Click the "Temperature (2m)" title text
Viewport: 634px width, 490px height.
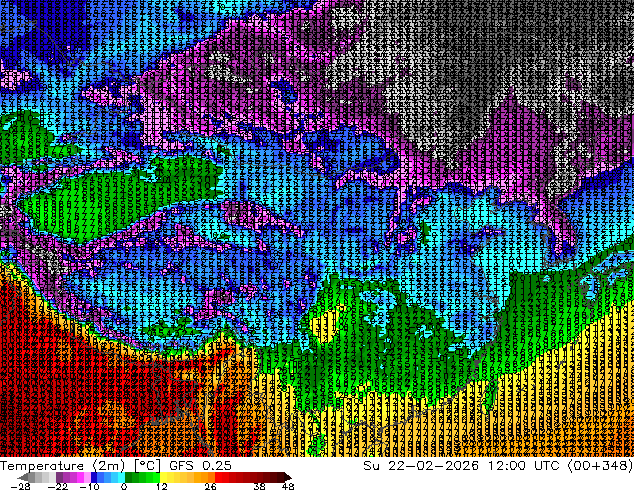pos(63,465)
